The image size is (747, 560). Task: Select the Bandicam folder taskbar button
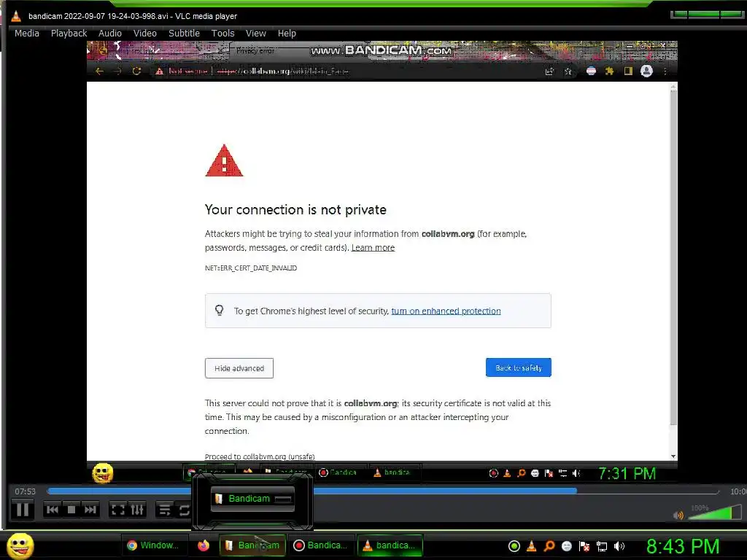point(252,545)
